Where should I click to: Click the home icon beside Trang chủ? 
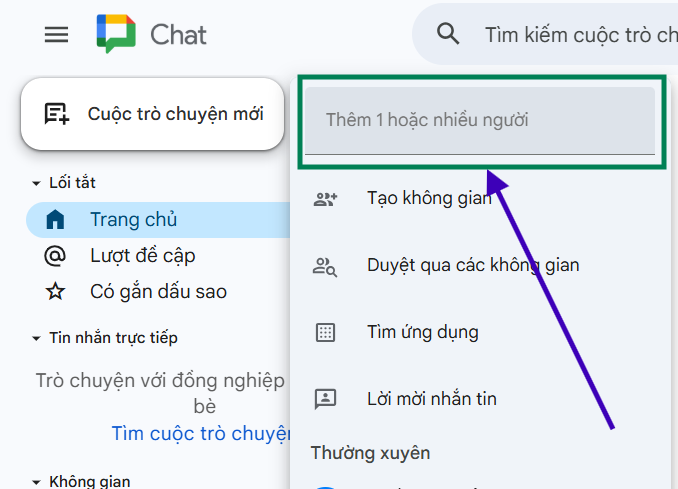pyautogui.click(x=56, y=219)
